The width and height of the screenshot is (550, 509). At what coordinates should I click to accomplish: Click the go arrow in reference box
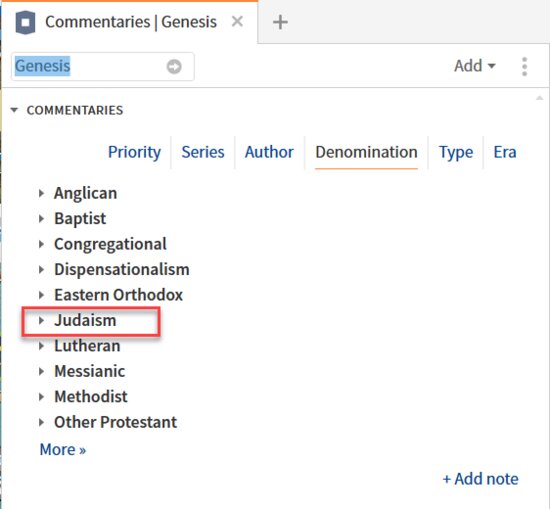coord(174,66)
